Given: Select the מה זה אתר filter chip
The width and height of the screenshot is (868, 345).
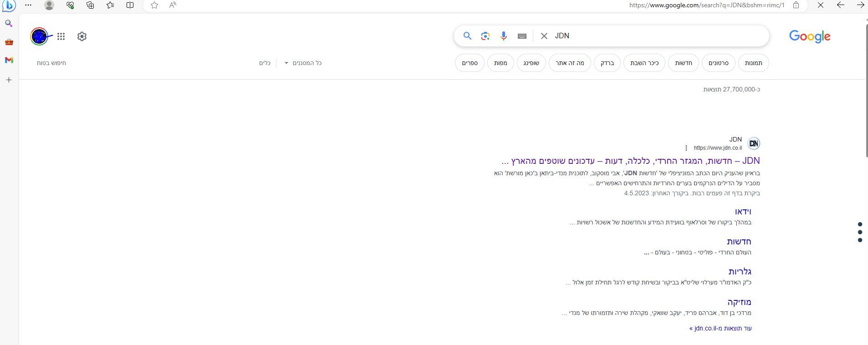Looking at the screenshot, I should pos(570,63).
